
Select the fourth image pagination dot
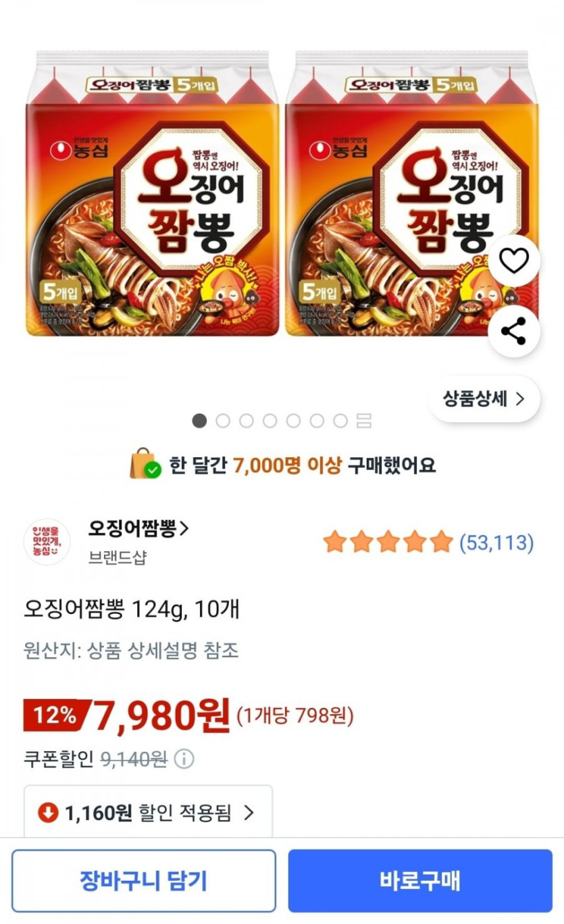pyautogui.click(x=270, y=421)
